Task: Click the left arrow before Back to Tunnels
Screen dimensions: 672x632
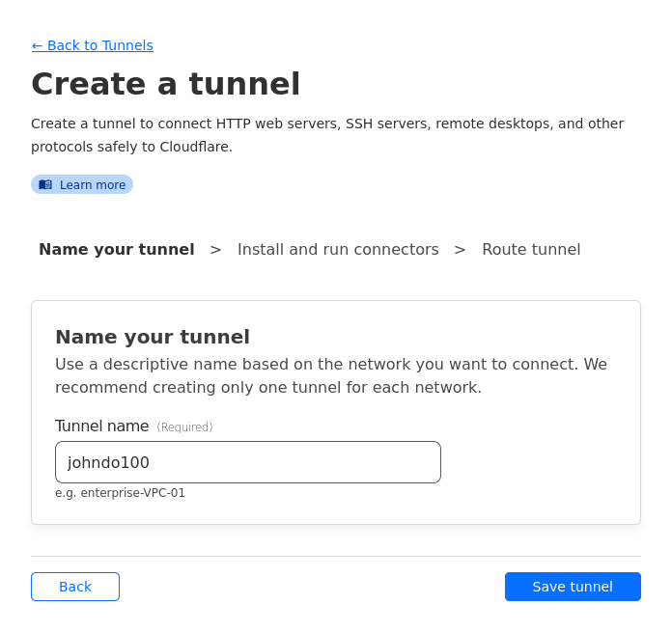Action: [37, 45]
